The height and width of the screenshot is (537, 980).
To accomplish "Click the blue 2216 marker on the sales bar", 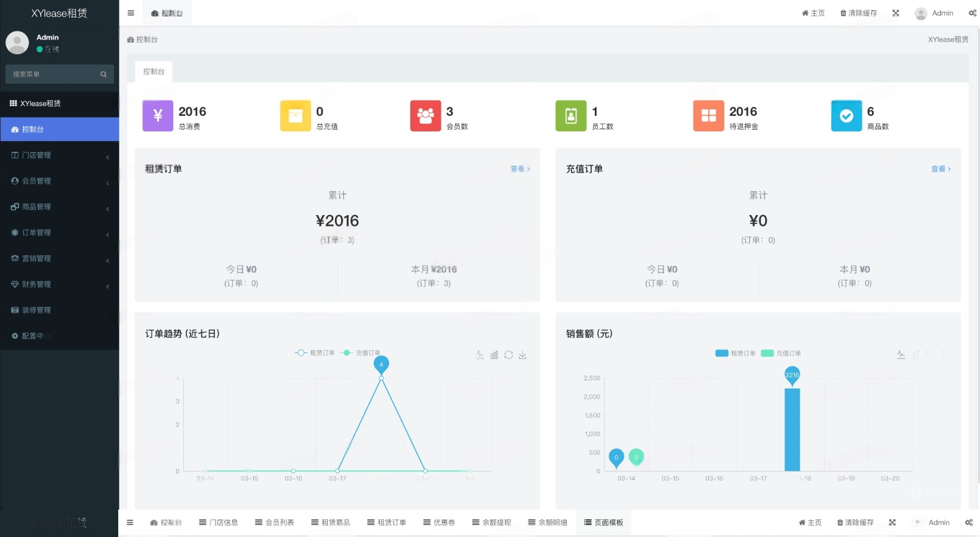I will (x=792, y=375).
